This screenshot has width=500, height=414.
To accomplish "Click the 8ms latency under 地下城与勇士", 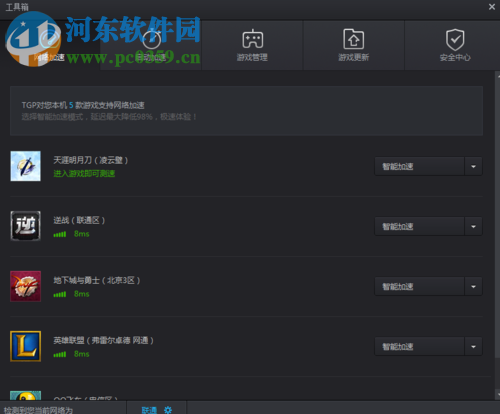I will [82, 294].
